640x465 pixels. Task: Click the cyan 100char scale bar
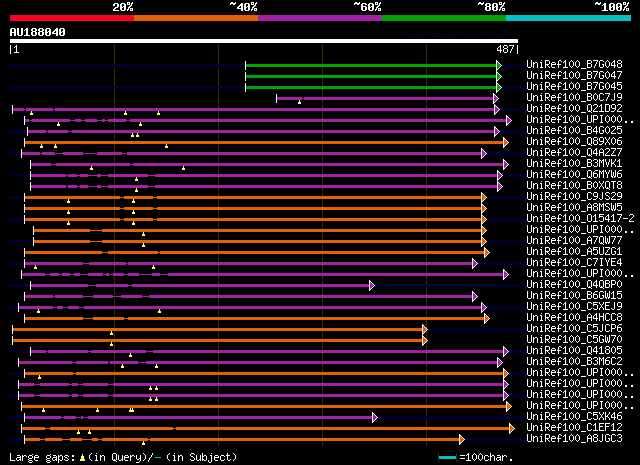[447, 458]
